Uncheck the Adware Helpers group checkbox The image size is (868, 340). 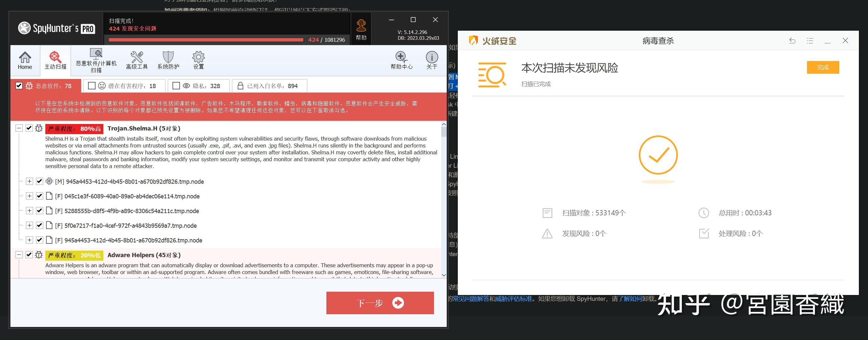point(29,255)
